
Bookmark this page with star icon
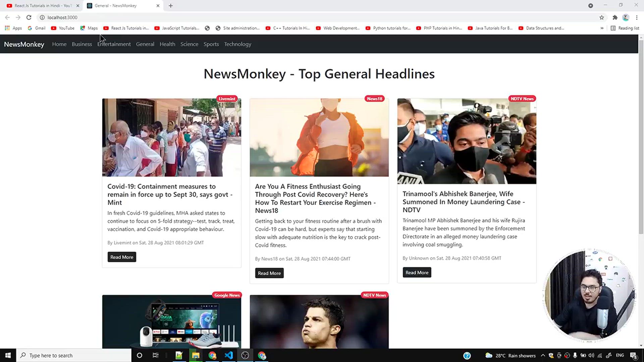pyautogui.click(x=602, y=17)
